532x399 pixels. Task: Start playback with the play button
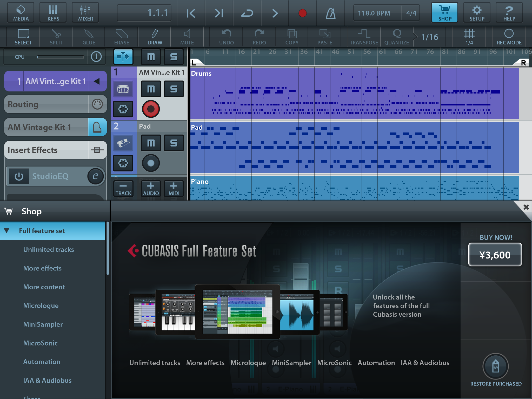pyautogui.click(x=275, y=13)
